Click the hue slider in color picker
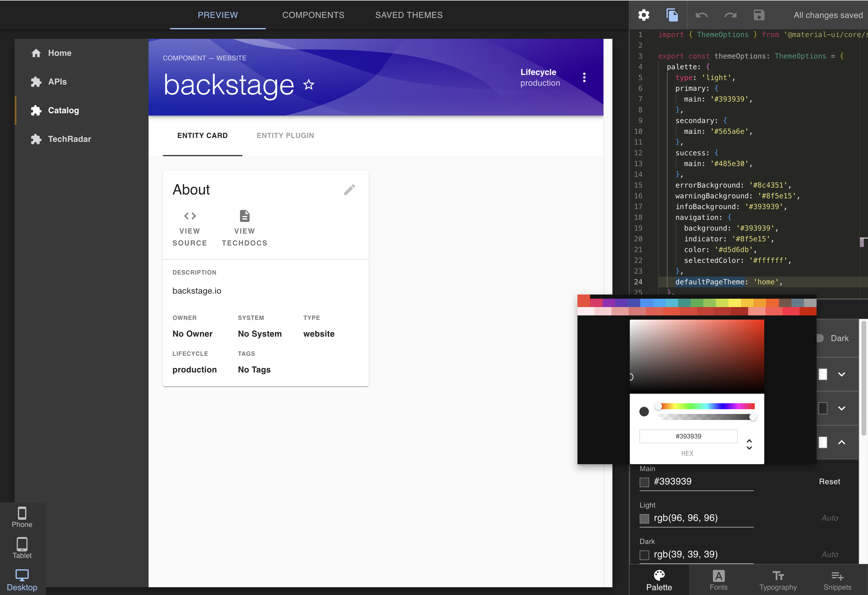This screenshot has width=868, height=595. point(706,406)
